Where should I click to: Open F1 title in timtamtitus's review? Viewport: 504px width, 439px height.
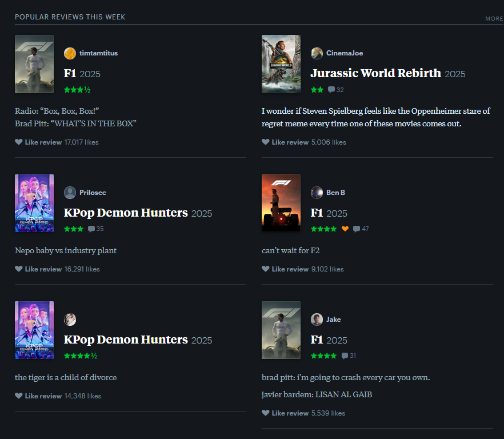(x=70, y=74)
